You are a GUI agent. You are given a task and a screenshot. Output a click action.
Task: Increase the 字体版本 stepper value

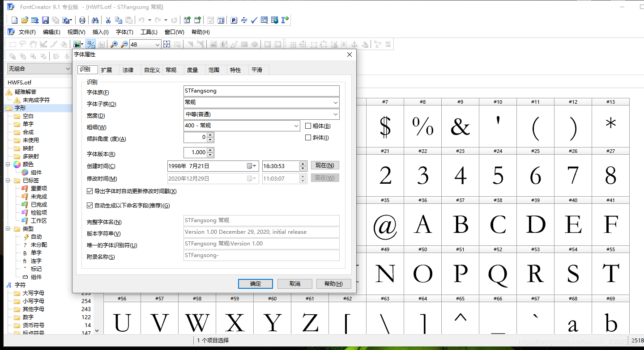click(210, 150)
